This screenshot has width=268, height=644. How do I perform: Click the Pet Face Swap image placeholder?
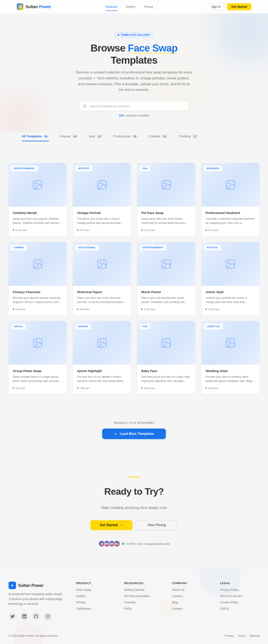pos(166,185)
